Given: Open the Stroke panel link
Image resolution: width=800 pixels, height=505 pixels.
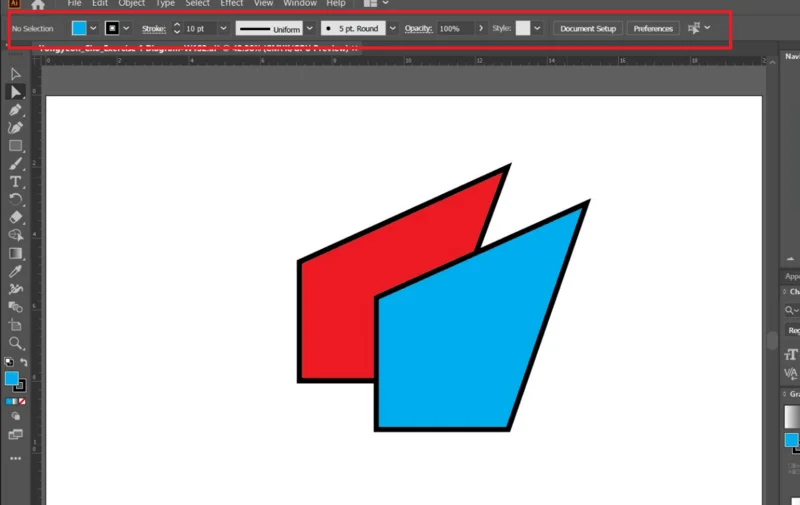Looking at the screenshot, I should click(154, 29).
